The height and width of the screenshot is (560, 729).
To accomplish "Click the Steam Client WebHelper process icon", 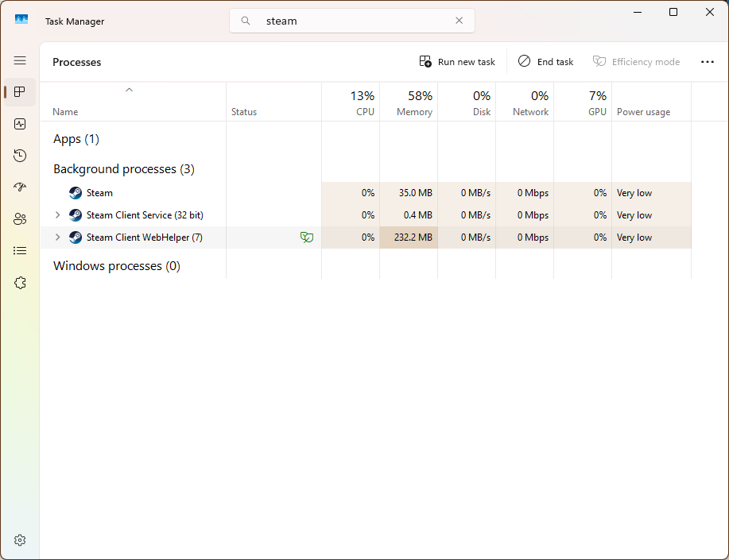I will [76, 237].
